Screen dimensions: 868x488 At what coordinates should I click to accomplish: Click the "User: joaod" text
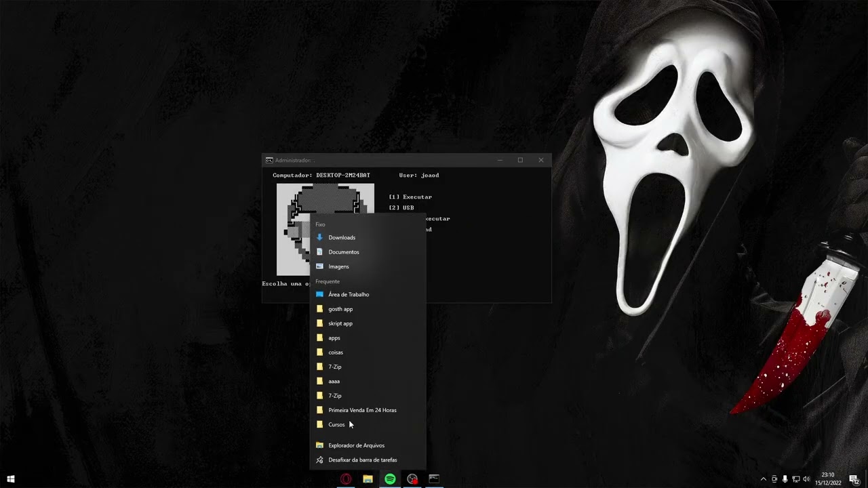pos(419,175)
